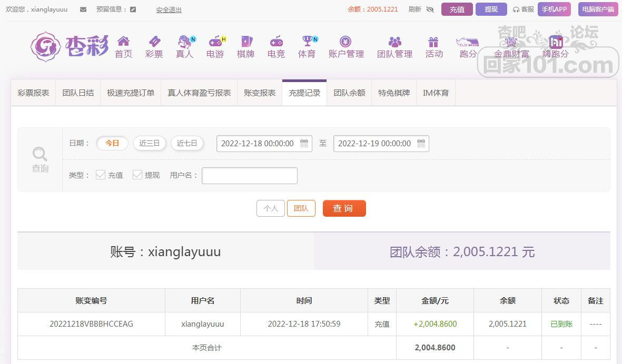Screen dimensions: 622x364
Task: Switch to the 账变报表 tab
Action: point(260,93)
